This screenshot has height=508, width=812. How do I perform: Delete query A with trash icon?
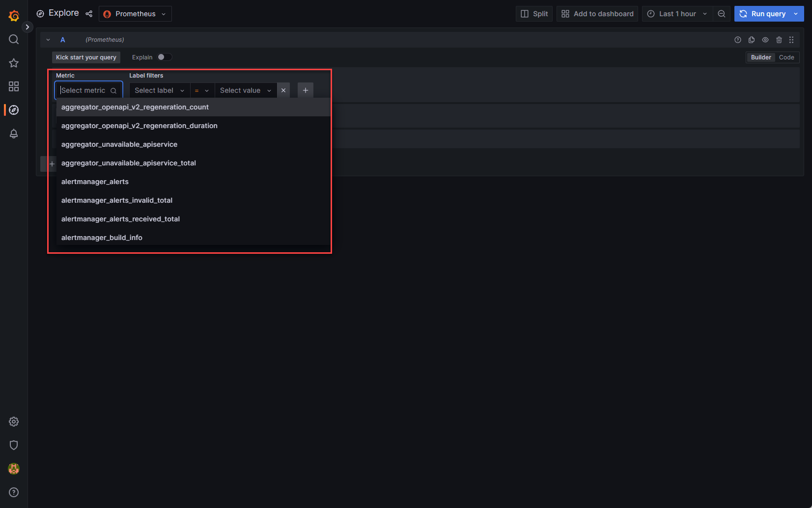point(779,40)
